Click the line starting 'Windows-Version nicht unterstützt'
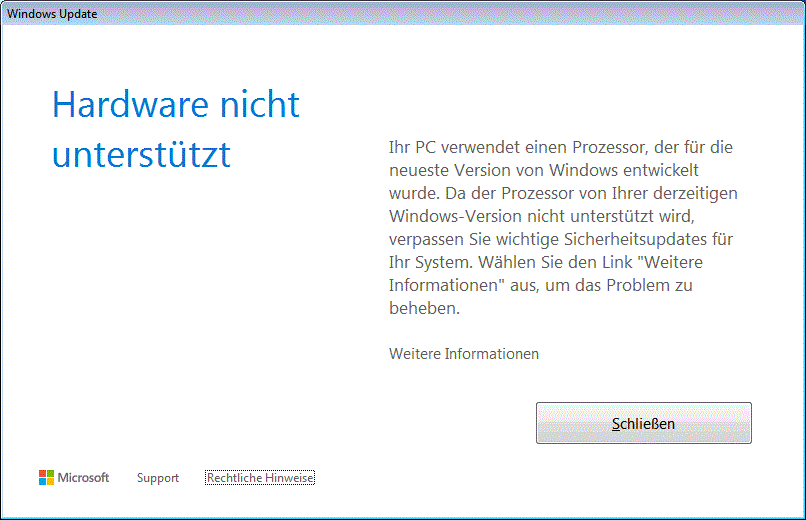 point(542,216)
